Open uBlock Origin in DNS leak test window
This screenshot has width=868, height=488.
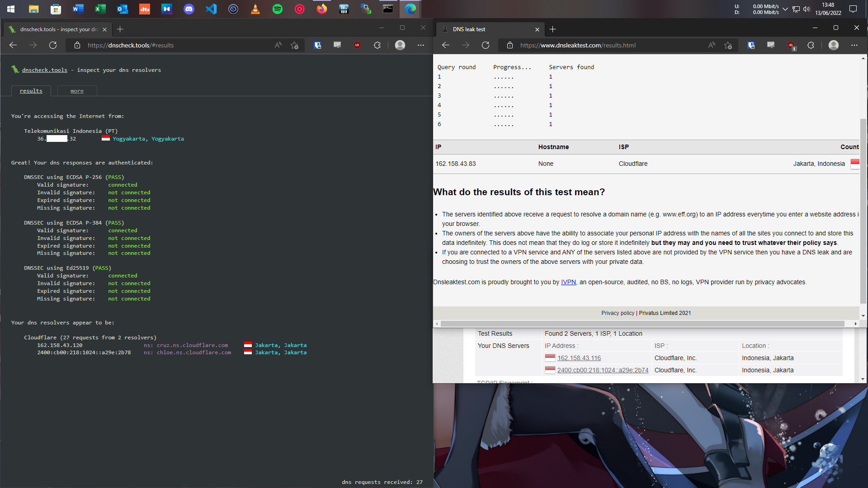pyautogui.click(x=791, y=45)
